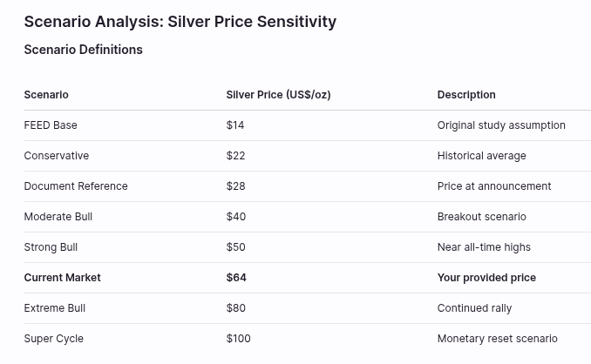Select the FEED Base scenario cell

pyautogui.click(x=51, y=125)
